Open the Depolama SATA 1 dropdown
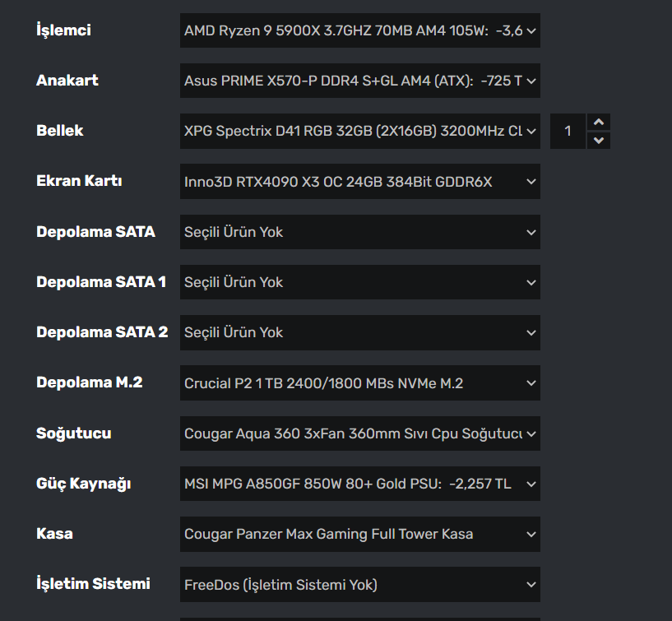 pos(359,282)
